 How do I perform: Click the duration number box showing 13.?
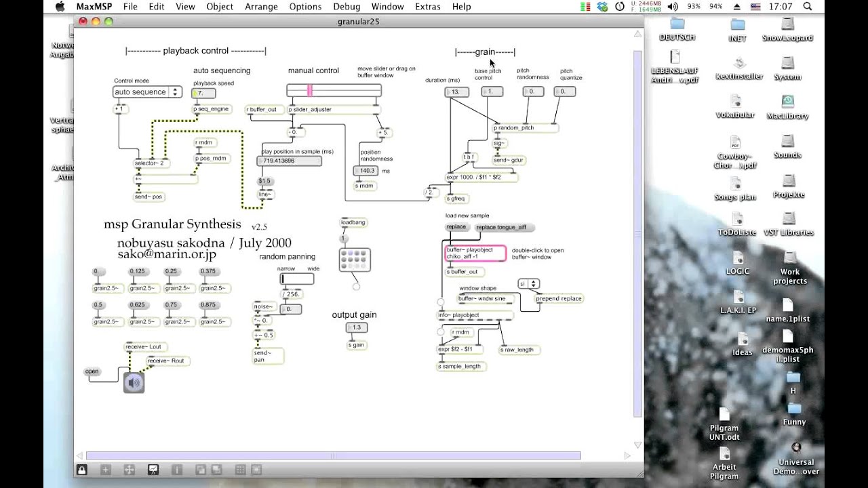[x=456, y=91]
